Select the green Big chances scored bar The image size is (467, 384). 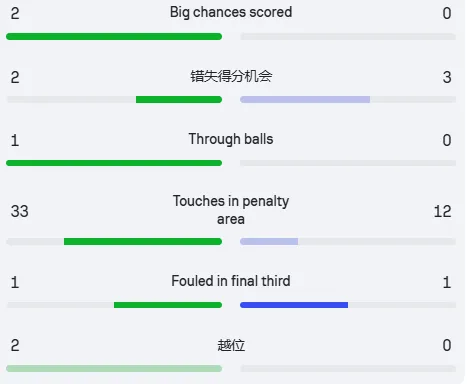[x=114, y=36]
